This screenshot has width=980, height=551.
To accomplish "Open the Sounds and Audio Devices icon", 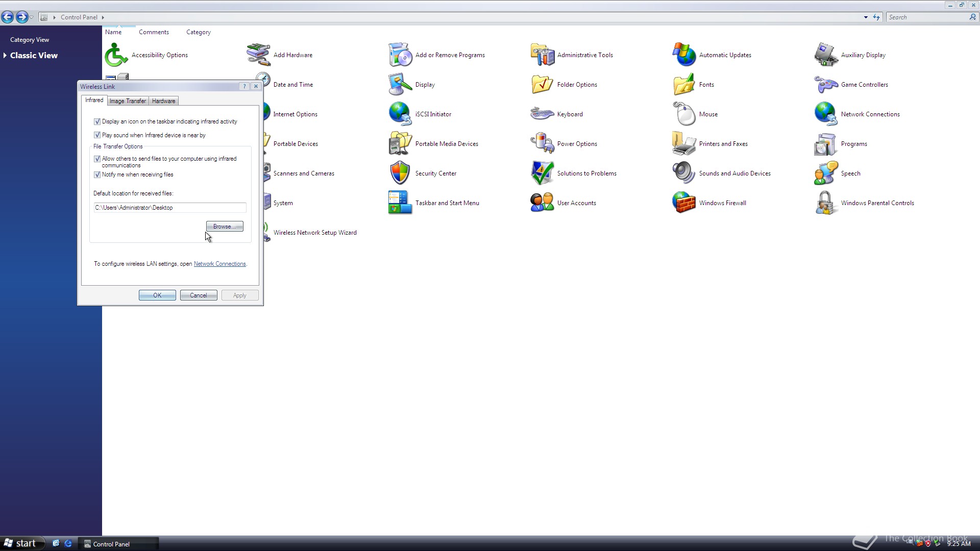I will (x=684, y=173).
